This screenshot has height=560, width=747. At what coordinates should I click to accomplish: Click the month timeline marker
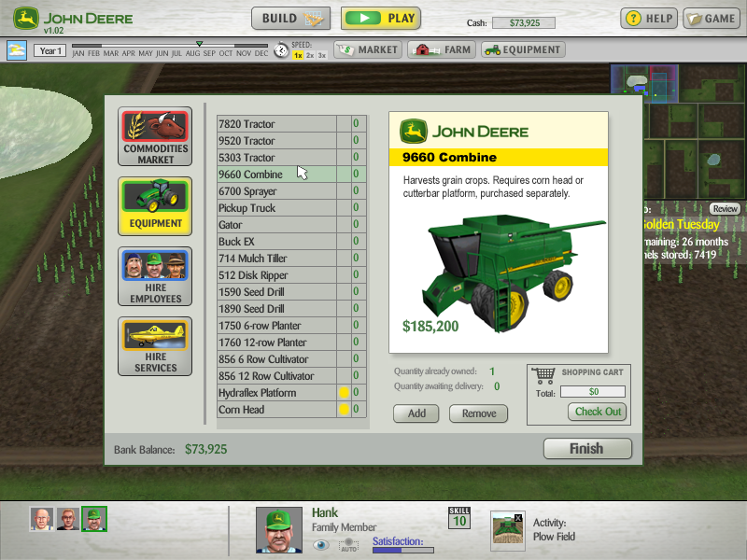(x=200, y=43)
